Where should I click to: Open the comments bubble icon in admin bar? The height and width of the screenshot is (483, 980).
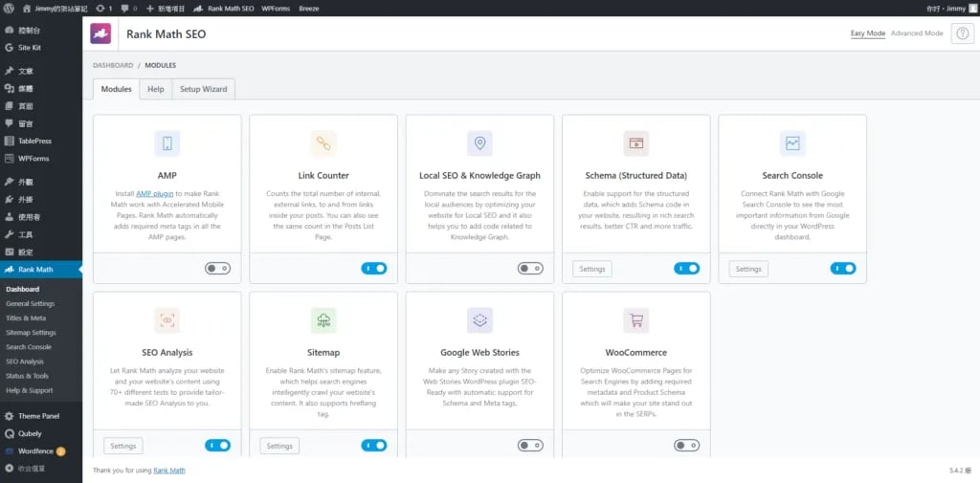(125, 9)
